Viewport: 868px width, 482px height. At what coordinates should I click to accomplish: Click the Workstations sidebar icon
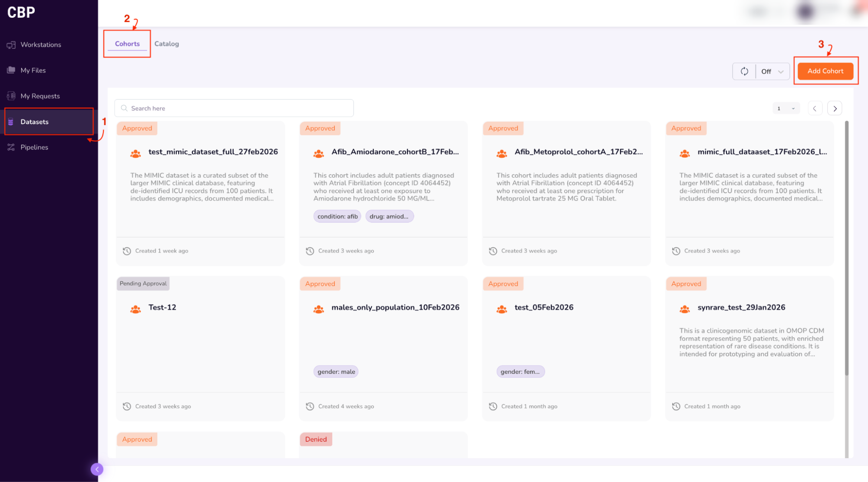pos(11,45)
